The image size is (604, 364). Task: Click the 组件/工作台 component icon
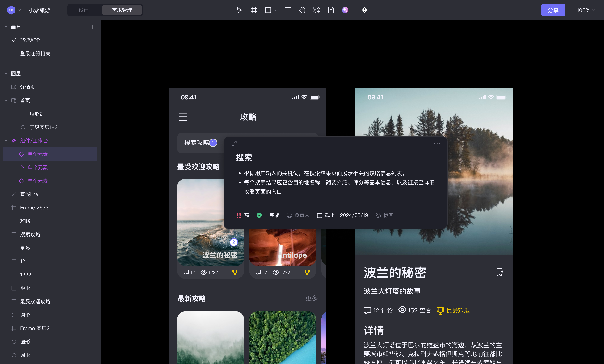tap(14, 141)
